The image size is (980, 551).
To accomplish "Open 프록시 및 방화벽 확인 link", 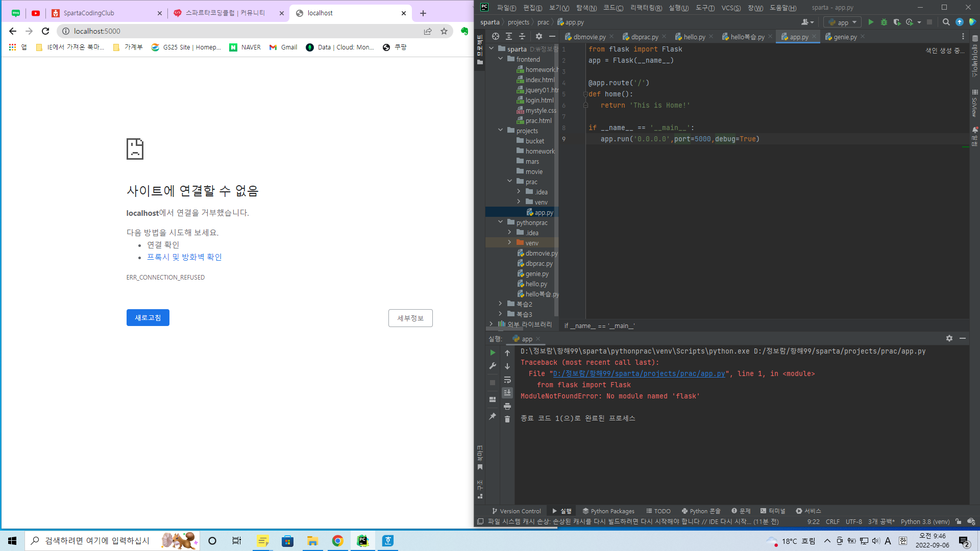I will coord(184,257).
